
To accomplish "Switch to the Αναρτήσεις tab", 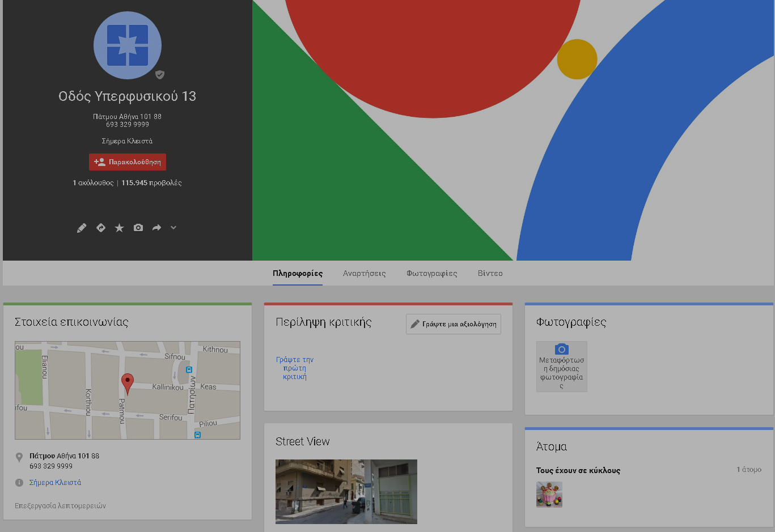I will (365, 274).
